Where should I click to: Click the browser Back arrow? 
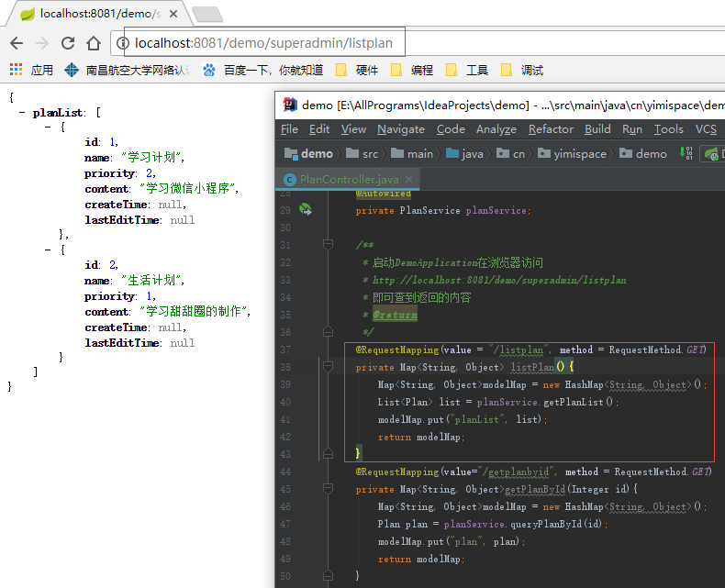(x=17, y=43)
